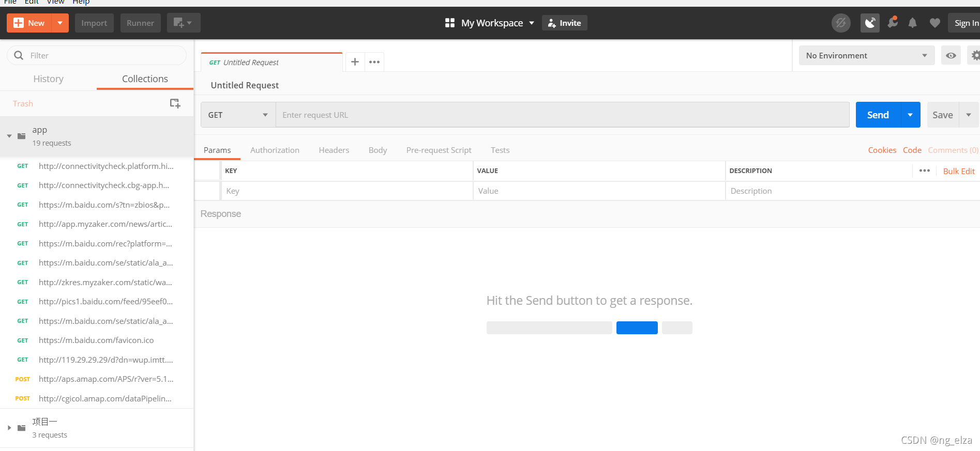Open the View menu
980x451 pixels.
55,2
